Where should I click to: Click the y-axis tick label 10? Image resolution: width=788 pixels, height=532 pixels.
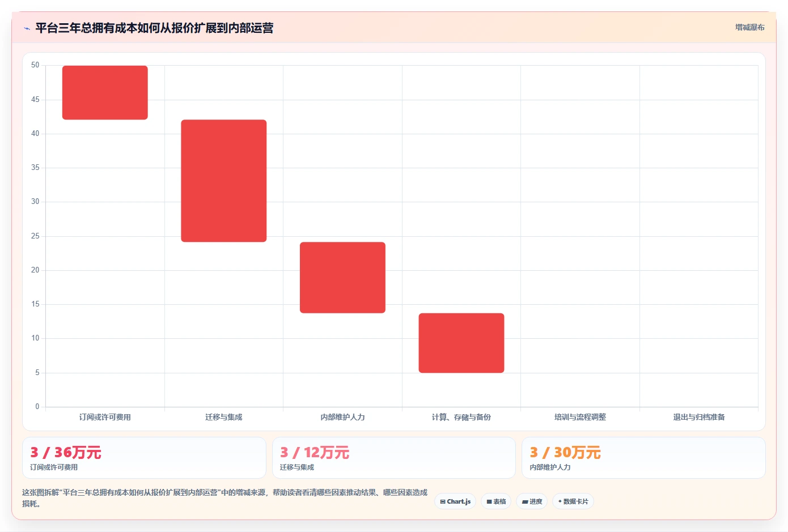click(35, 338)
